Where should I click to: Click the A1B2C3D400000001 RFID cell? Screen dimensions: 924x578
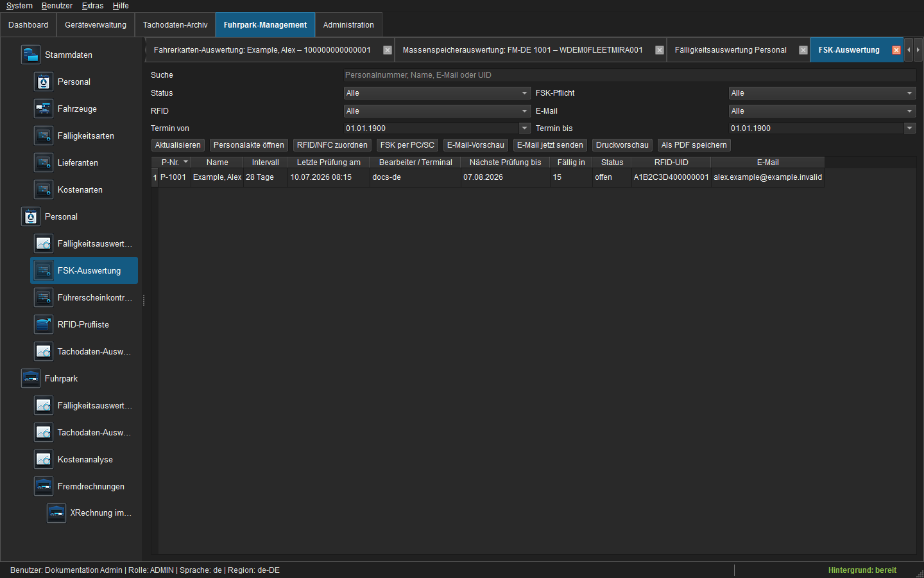(671, 177)
